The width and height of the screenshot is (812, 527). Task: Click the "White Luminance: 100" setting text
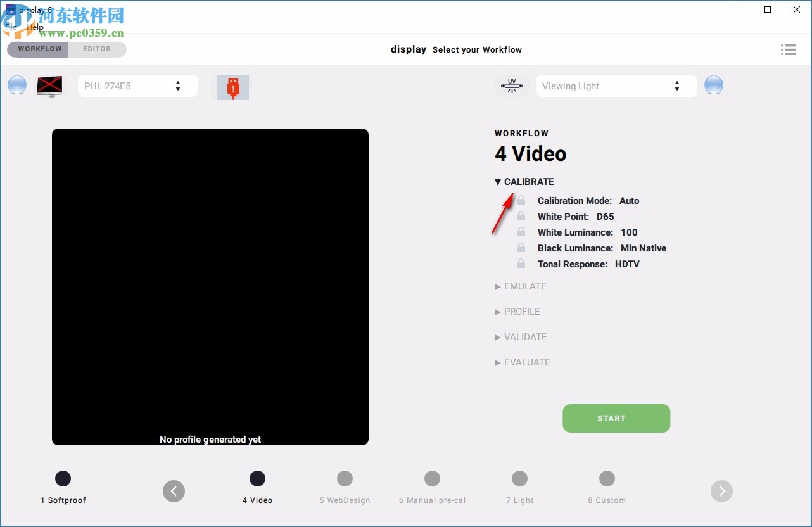(x=588, y=232)
